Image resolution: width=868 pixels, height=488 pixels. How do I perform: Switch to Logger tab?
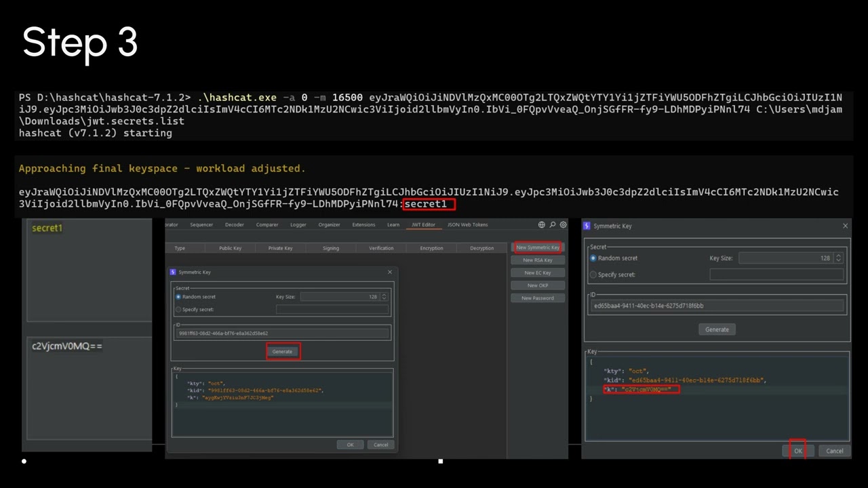pyautogui.click(x=298, y=225)
